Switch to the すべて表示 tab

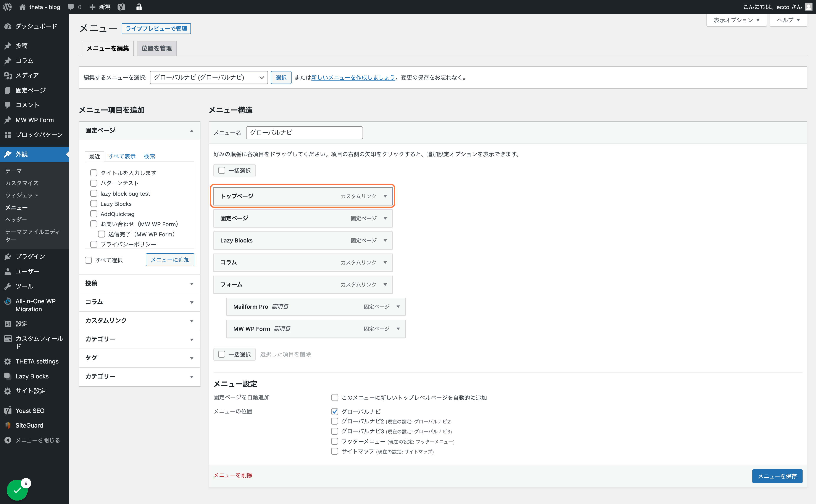coord(122,156)
